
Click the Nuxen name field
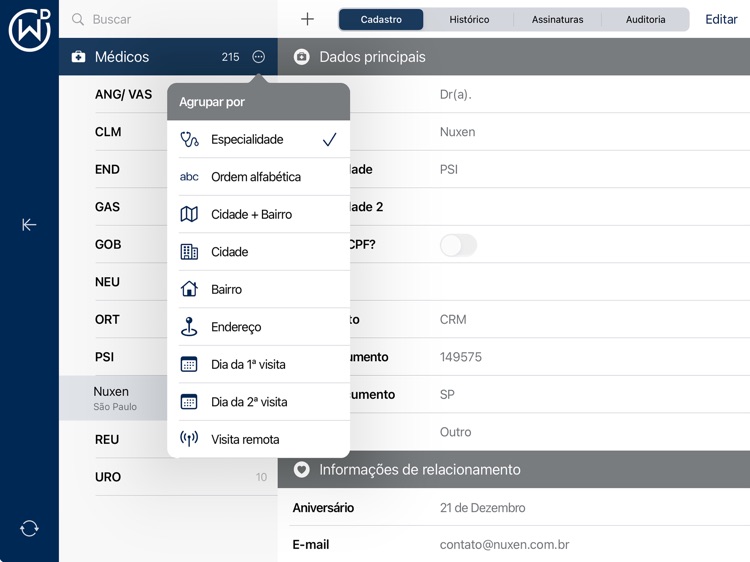tap(457, 132)
